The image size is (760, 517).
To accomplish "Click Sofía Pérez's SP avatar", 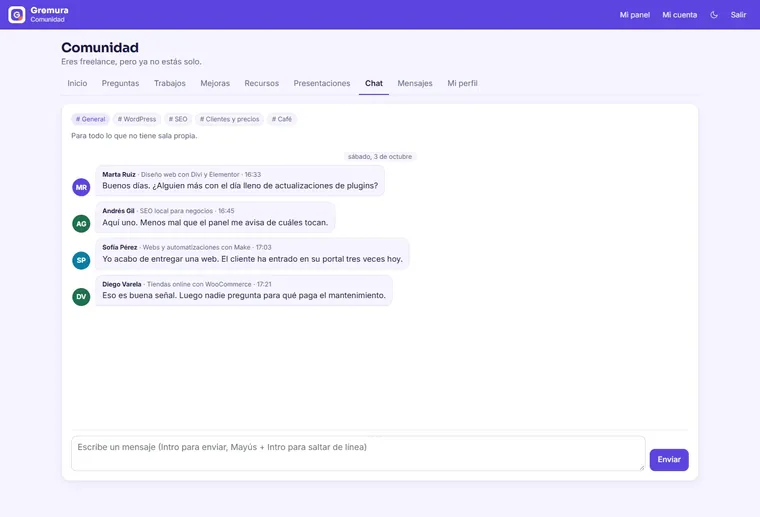I will pyautogui.click(x=81, y=260).
